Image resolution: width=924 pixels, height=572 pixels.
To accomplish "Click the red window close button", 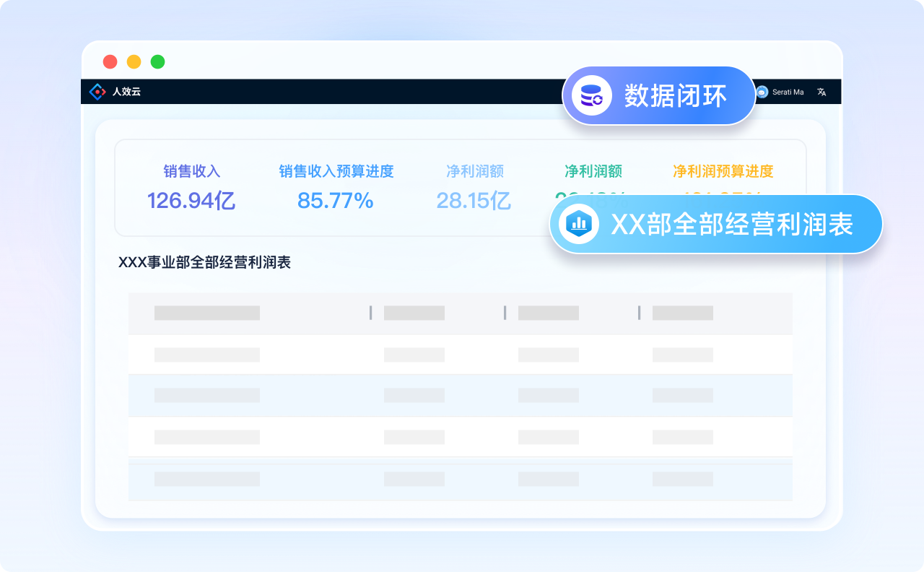I will click(110, 61).
